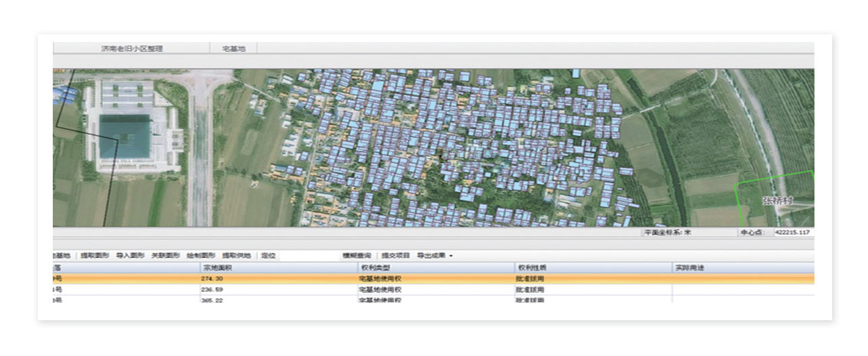This screenshot has width=868, height=356.
Task: Click 提交项目 to submit project
Action: coord(396,256)
